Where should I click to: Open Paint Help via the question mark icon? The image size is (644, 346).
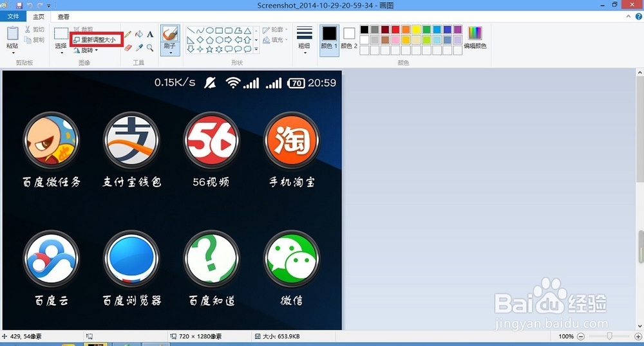(639, 16)
